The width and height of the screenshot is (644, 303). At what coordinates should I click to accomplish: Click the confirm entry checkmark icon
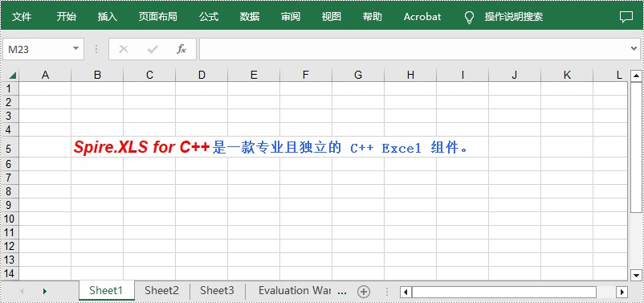153,49
